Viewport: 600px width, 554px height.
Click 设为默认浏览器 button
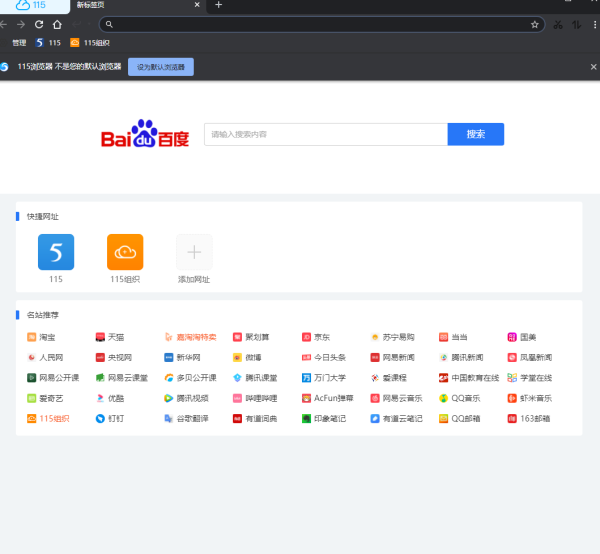pos(161,67)
